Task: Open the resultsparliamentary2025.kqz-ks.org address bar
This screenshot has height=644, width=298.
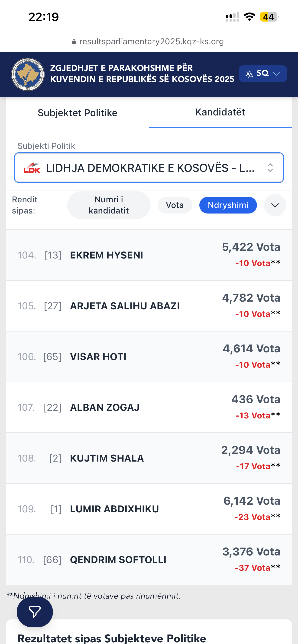Action: [x=151, y=41]
